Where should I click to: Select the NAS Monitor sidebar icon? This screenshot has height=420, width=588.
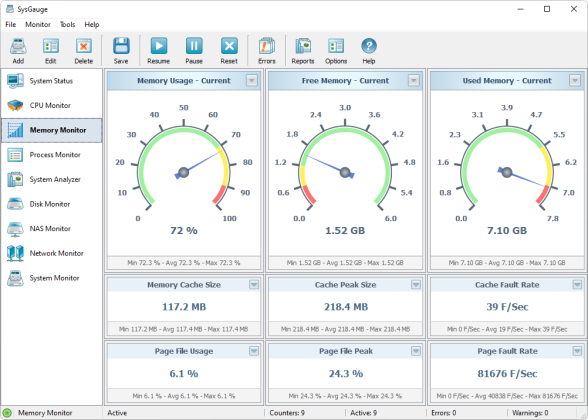pos(15,229)
